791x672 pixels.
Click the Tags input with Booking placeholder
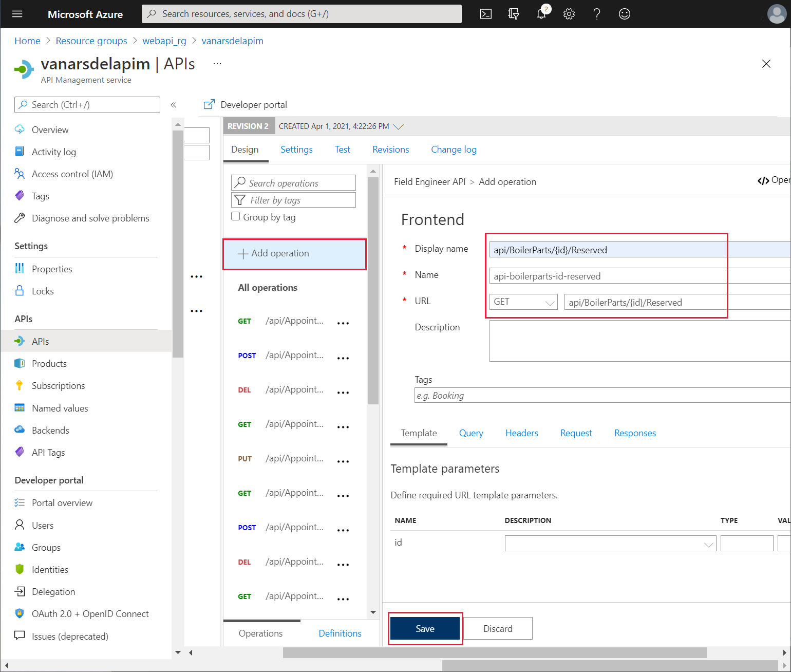(x=602, y=395)
